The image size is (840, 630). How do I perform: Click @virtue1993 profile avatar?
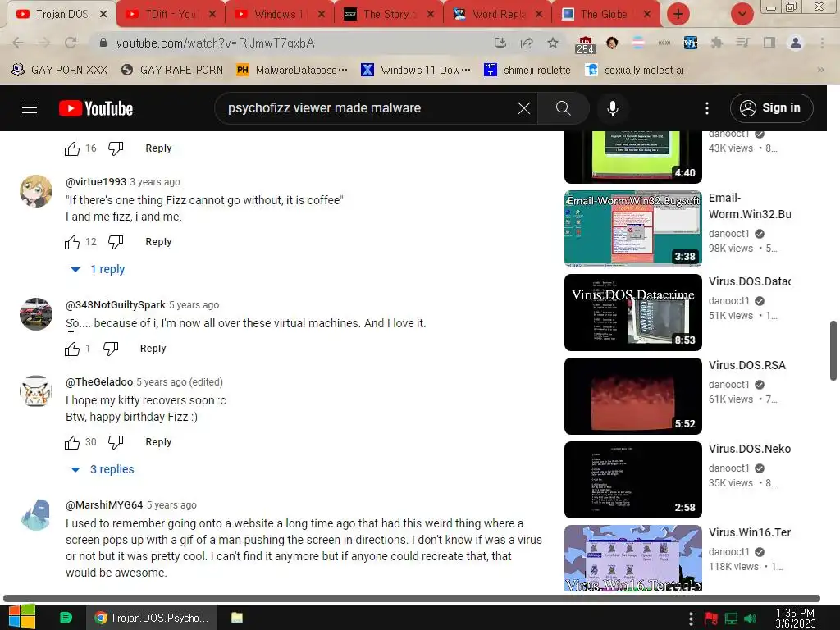coord(36,190)
